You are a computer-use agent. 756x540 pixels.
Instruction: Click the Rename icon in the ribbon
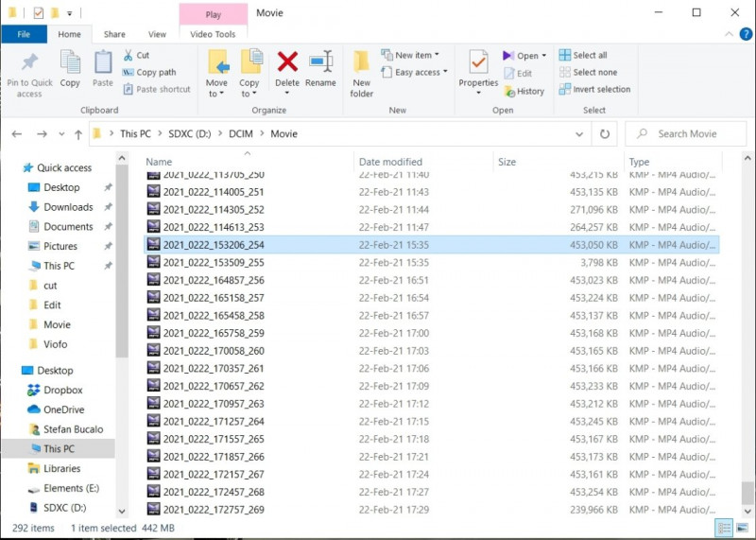click(320, 70)
